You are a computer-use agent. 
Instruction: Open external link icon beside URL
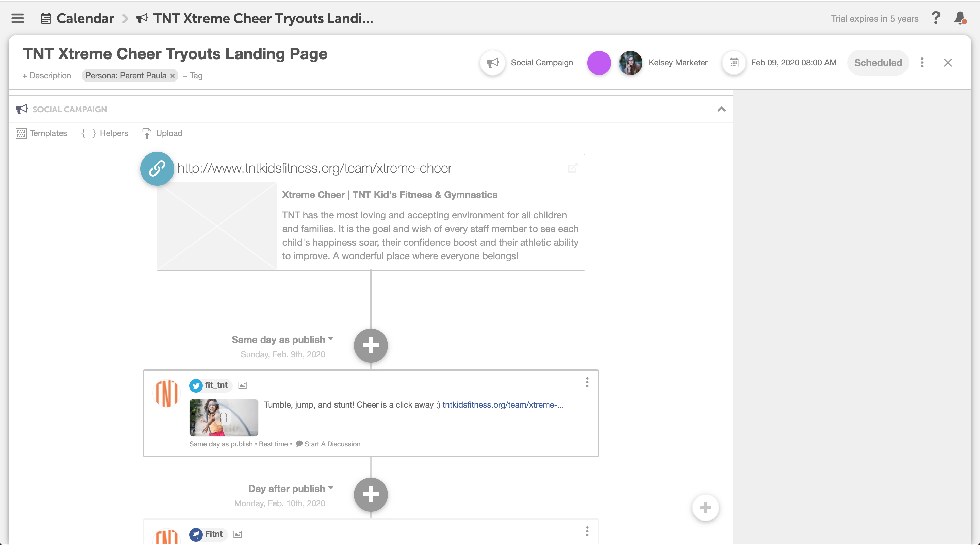pyautogui.click(x=573, y=168)
